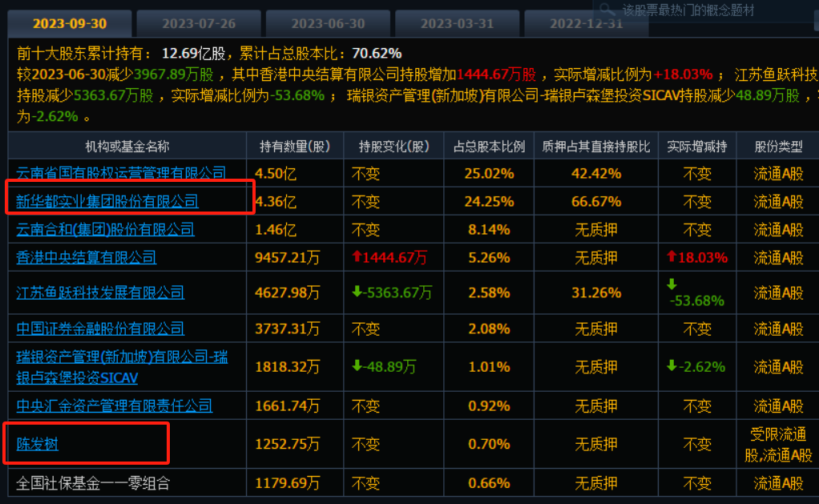Switch to the 2023-09-30 date tab
819x504 pixels.
click(x=70, y=23)
